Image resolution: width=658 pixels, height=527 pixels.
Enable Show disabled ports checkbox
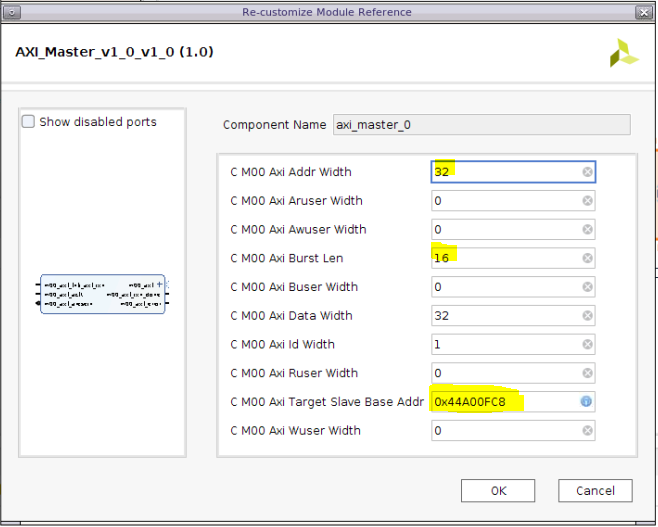pyautogui.click(x=29, y=122)
